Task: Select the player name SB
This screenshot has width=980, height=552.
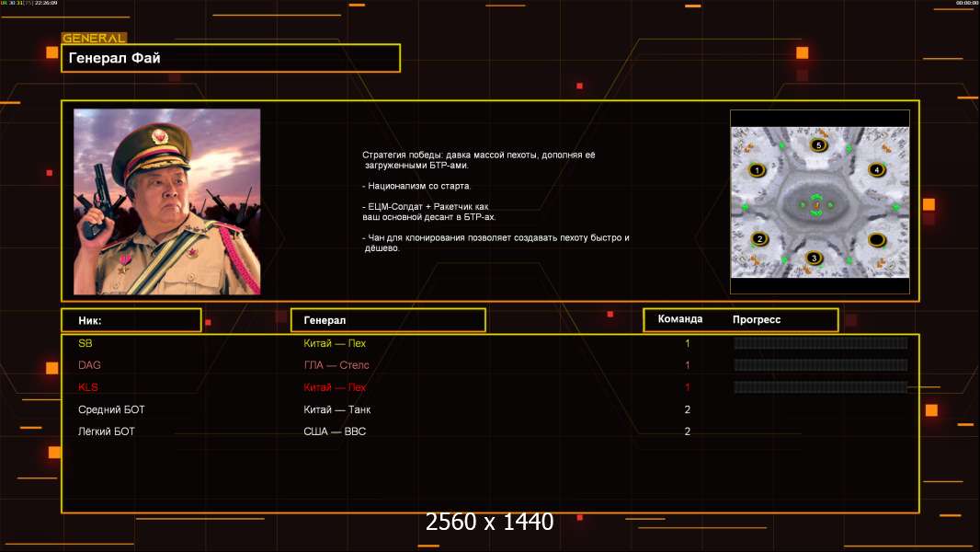Action: coord(85,343)
